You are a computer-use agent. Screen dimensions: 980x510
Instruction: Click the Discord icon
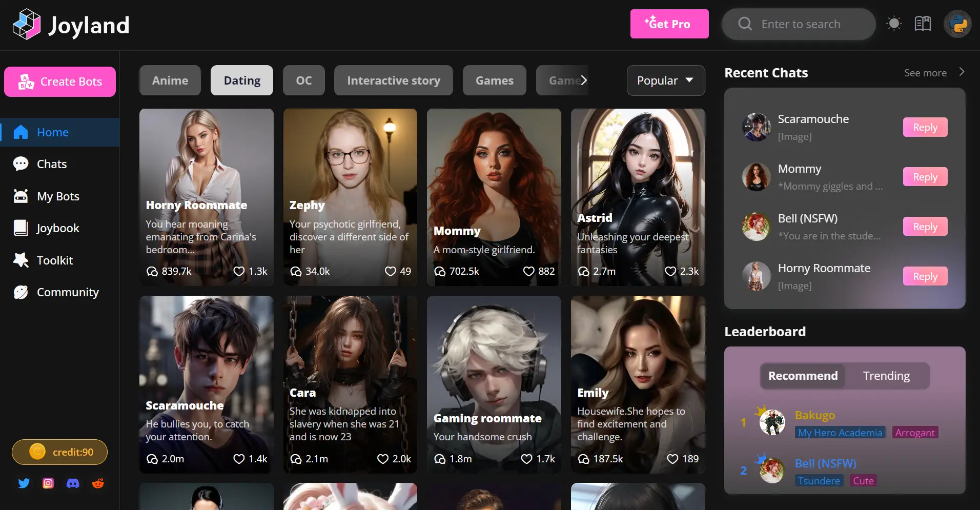pos(73,483)
